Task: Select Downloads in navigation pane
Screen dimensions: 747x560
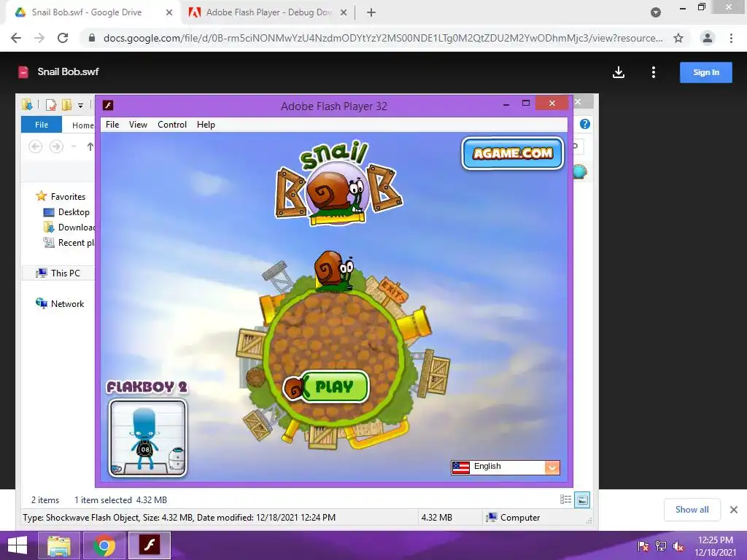Action: pyautogui.click(x=69, y=227)
